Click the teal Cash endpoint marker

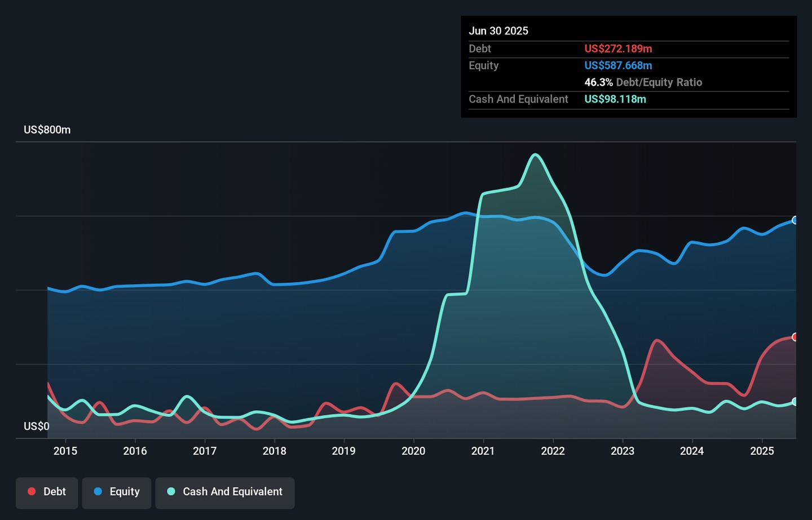[795, 402]
